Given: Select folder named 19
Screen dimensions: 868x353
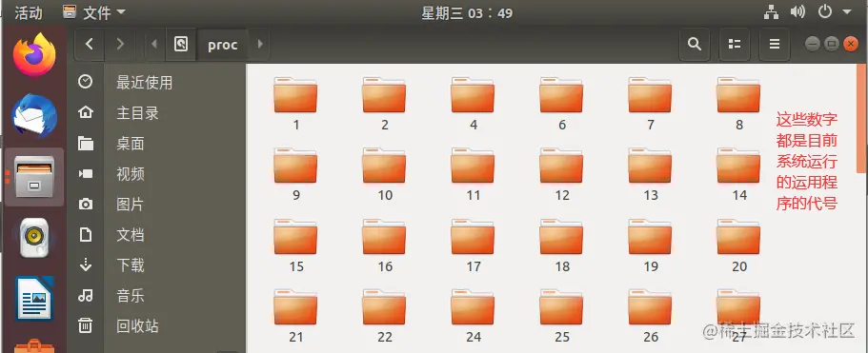Looking at the screenshot, I should 650,245.
